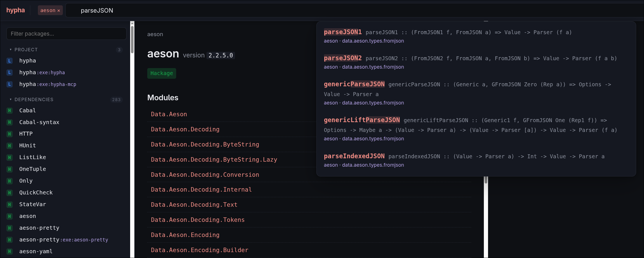Click the H badge next to HUnit
The image size is (644, 258).
pos(10,146)
